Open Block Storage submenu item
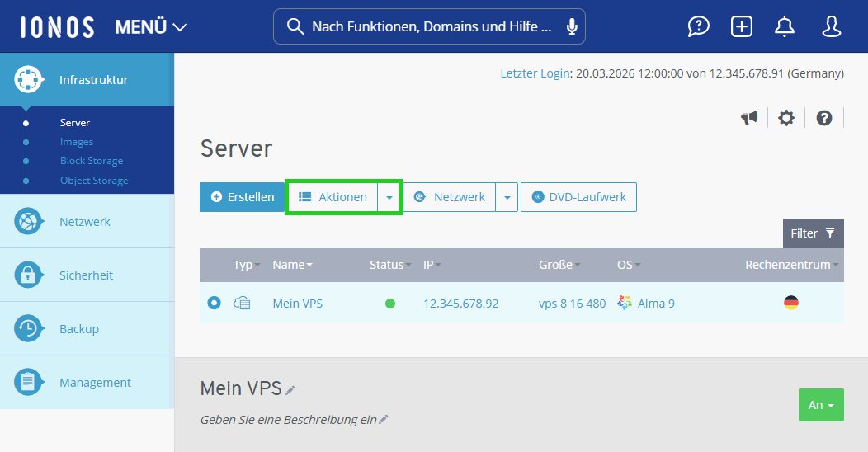Screen dimensions: 868x452 [92, 161]
